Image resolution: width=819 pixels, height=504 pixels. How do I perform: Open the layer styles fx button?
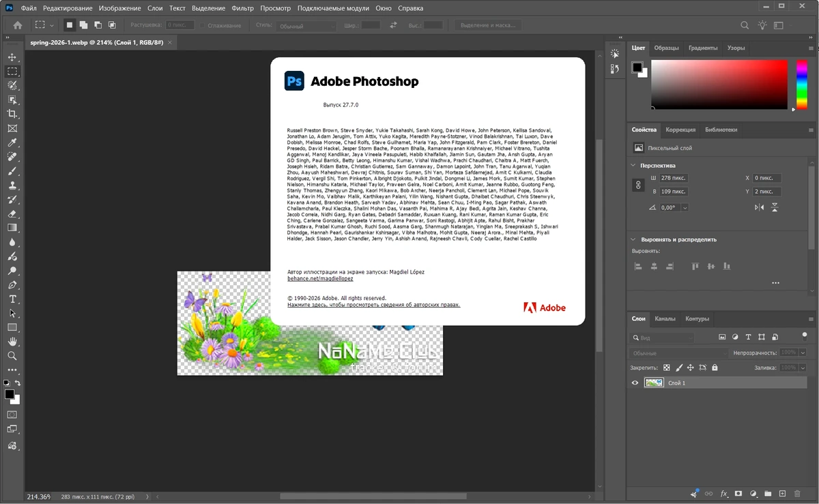[x=723, y=494]
